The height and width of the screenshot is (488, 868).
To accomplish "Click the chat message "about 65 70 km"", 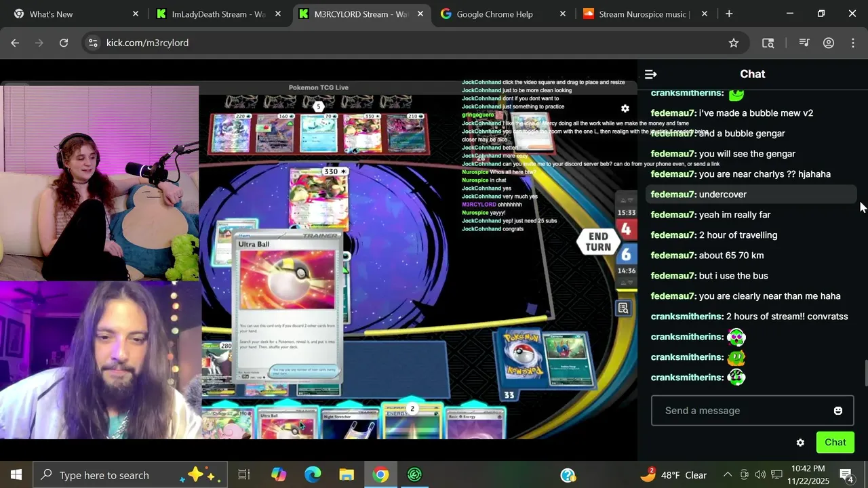I will coord(731,256).
